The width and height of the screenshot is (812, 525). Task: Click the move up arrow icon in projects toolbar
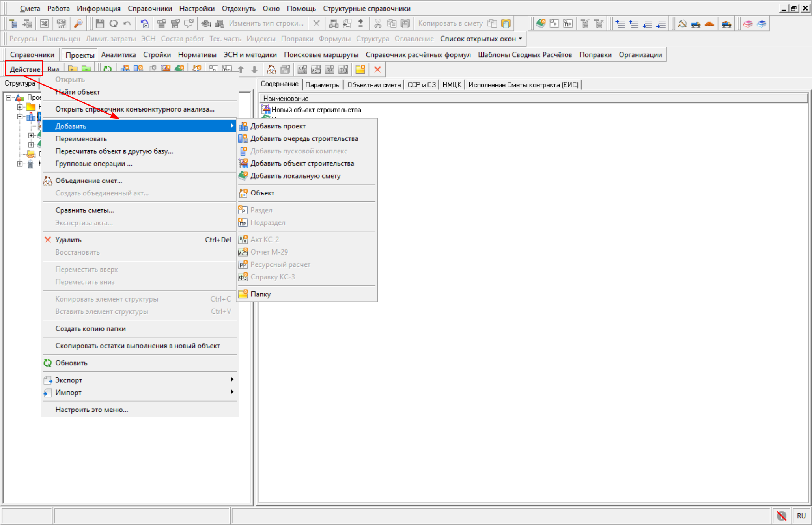[241, 69]
